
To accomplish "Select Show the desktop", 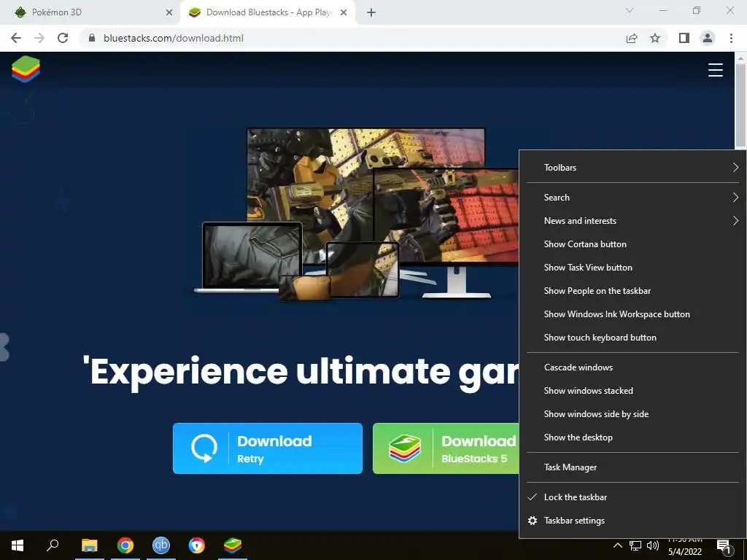I will [x=632, y=437].
